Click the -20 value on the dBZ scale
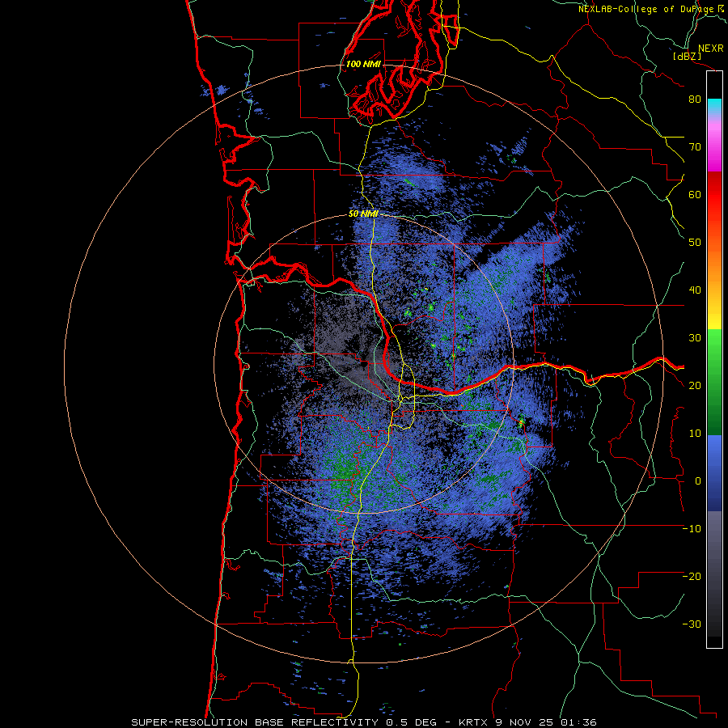This screenshot has width=728, height=728. [692, 577]
